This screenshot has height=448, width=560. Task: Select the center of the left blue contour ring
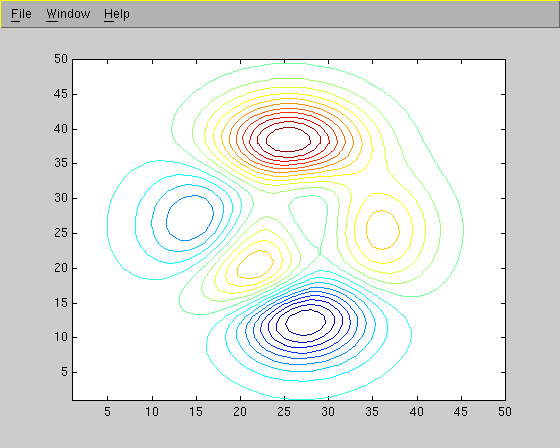[190, 218]
